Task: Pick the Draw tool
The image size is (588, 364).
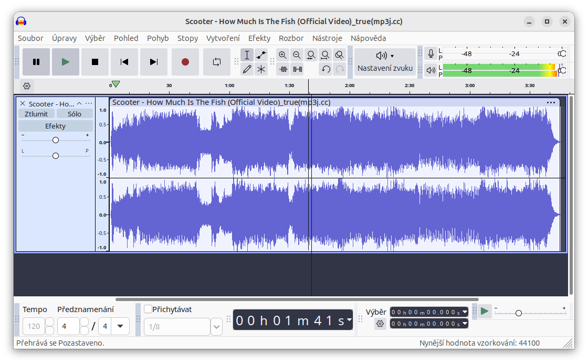Action: point(247,69)
